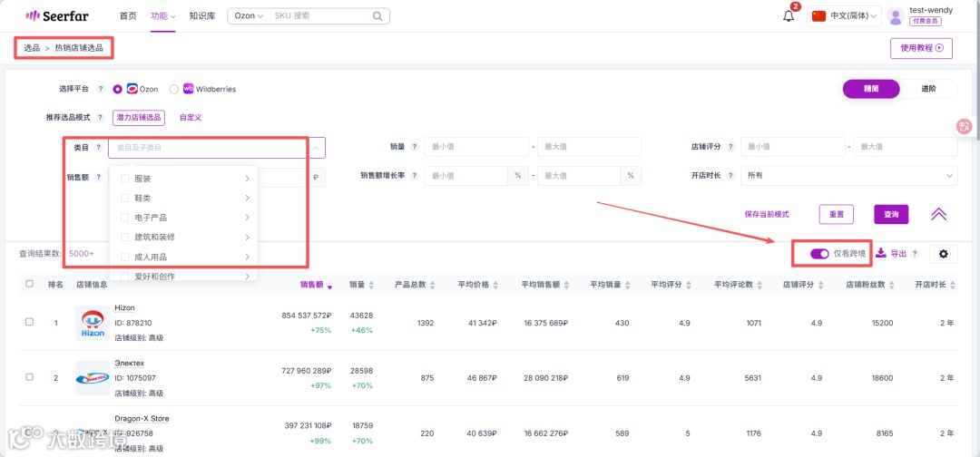The image size is (980, 457).
Task: Collapse the 类目 category dropdown
Action: (316, 148)
